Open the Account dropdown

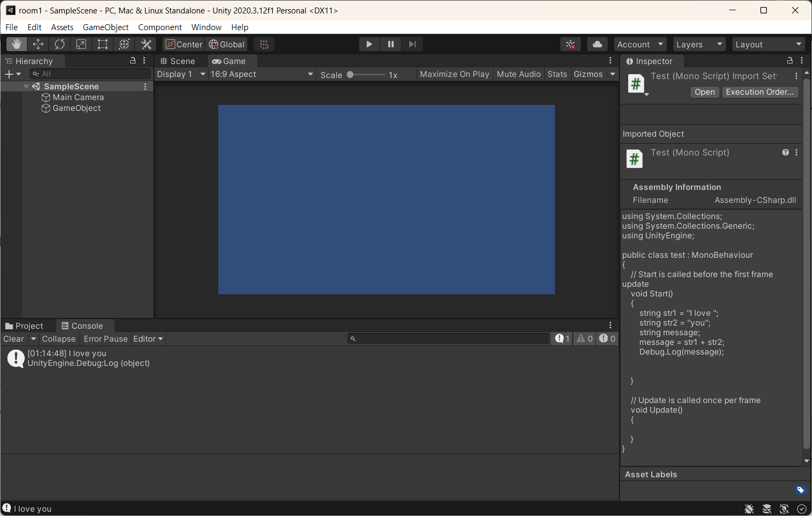click(x=640, y=44)
